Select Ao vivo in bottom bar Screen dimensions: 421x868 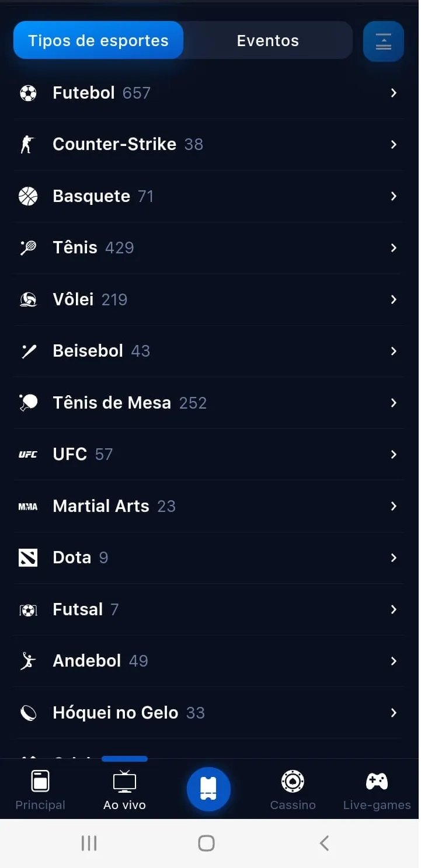(x=124, y=790)
